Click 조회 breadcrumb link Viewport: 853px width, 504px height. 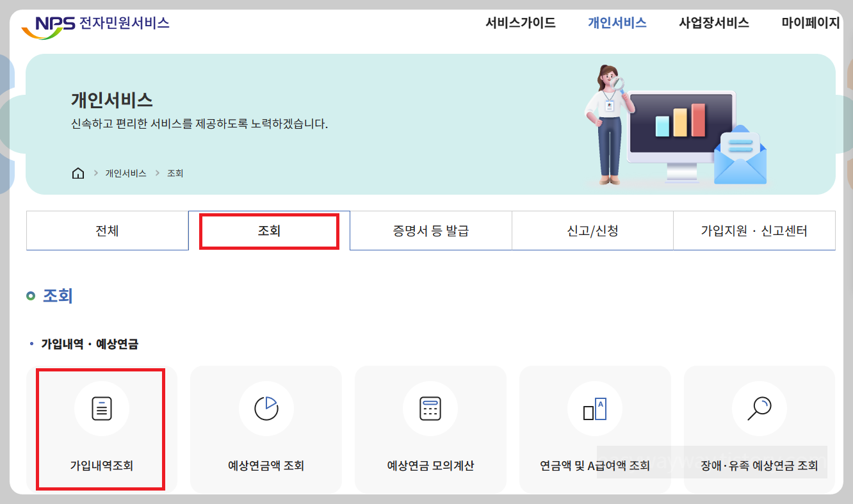click(x=175, y=174)
